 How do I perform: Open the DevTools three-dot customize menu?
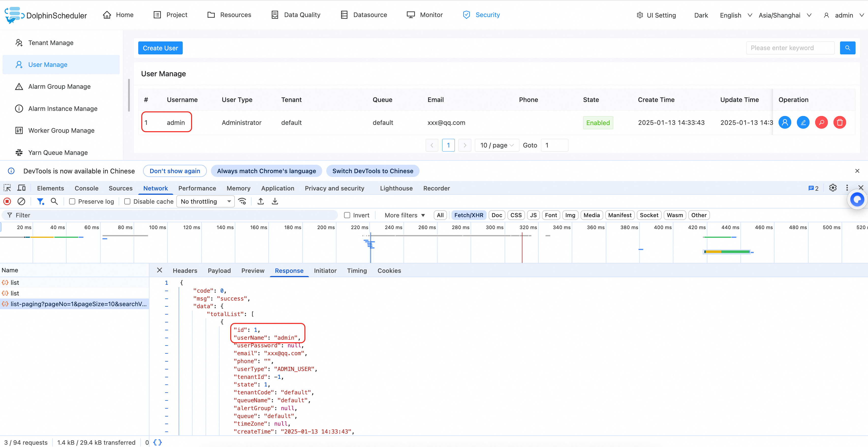pos(847,188)
